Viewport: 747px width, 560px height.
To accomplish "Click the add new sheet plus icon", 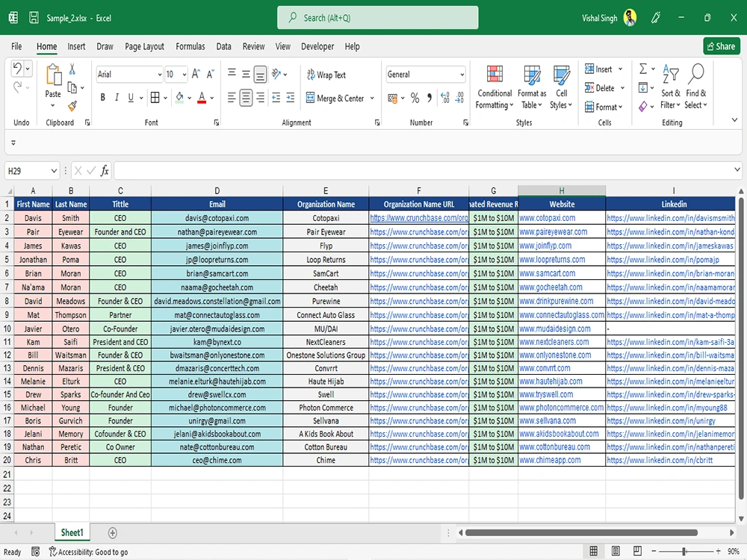I will 113,533.
